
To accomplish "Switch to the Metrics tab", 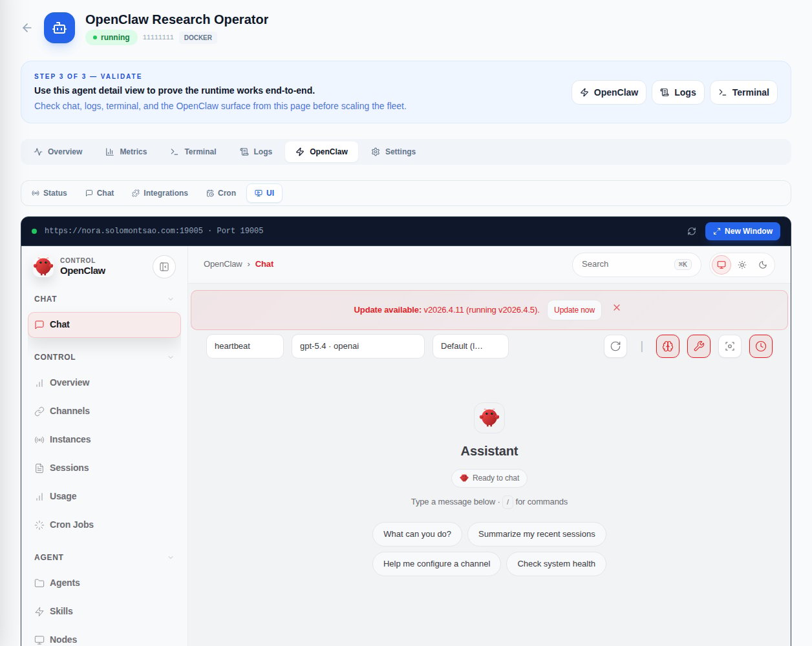I will (x=126, y=152).
